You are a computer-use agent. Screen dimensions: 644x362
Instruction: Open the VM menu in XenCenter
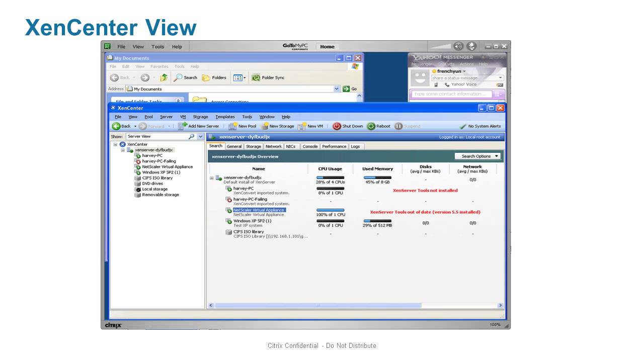coord(183,117)
